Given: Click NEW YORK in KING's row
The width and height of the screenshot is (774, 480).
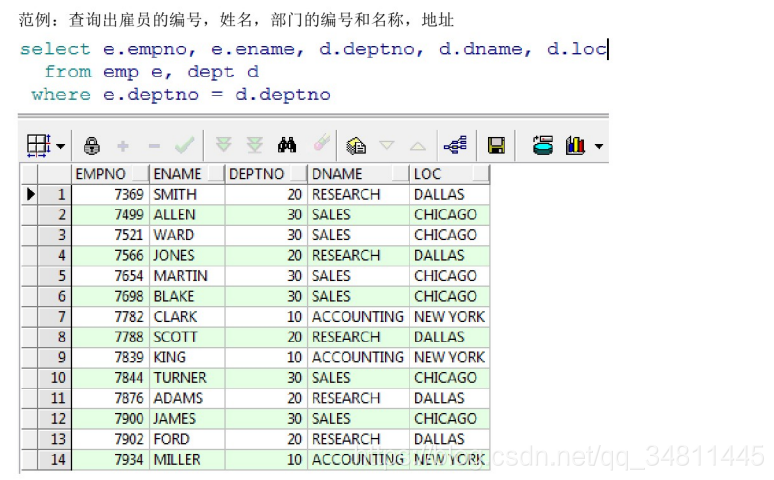Looking at the screenshot, I should pos(450,358).
